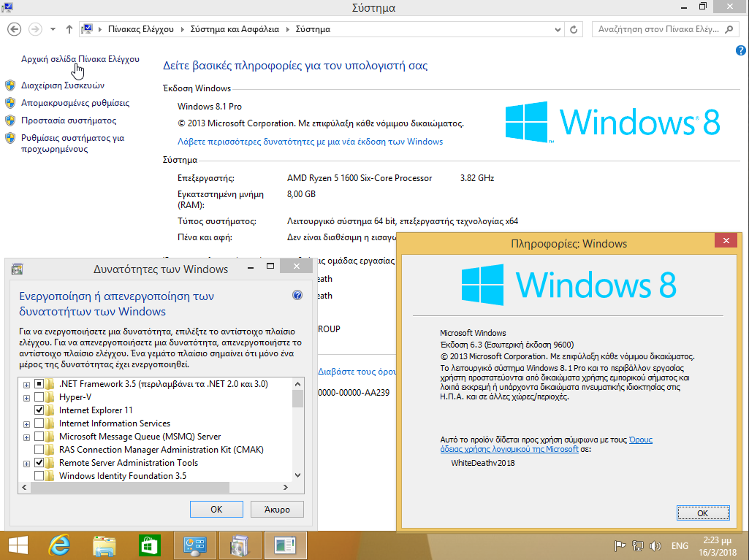The width and height of the screenshot is (749, 560).
Task: Open the taskbar clock and date
Action: pos(718,546)
